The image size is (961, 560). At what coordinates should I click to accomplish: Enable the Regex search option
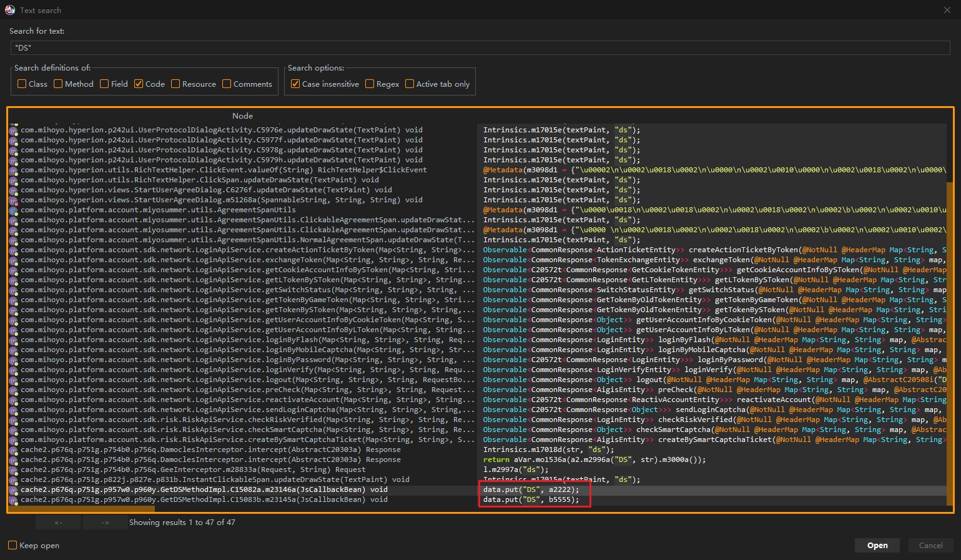(x=370, y=84)
